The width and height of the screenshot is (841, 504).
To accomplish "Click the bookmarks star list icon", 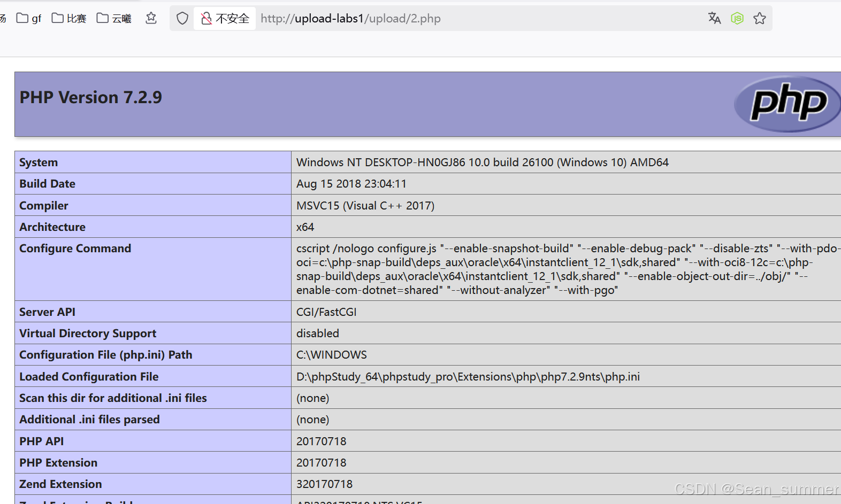I will point(151,18).
